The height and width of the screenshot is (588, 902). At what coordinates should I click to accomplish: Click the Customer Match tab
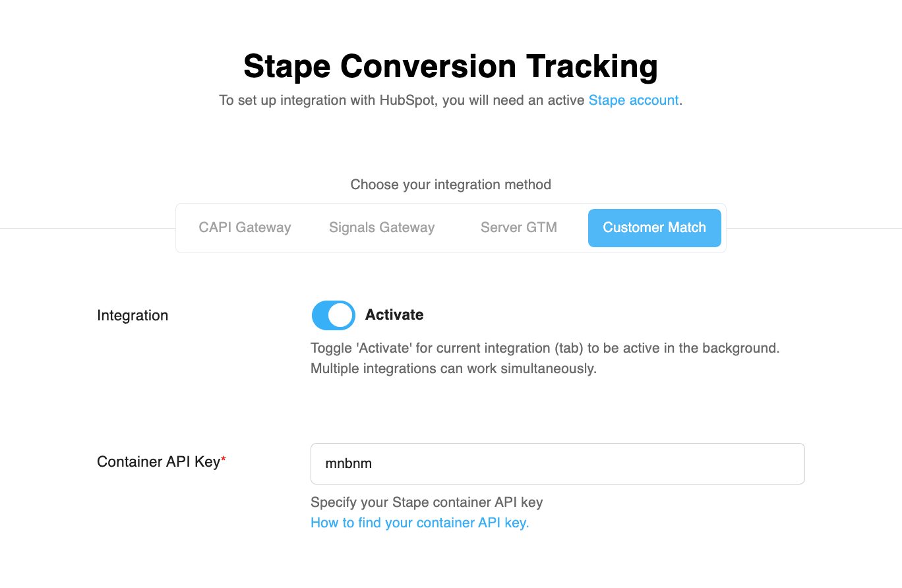pos(654,227)
